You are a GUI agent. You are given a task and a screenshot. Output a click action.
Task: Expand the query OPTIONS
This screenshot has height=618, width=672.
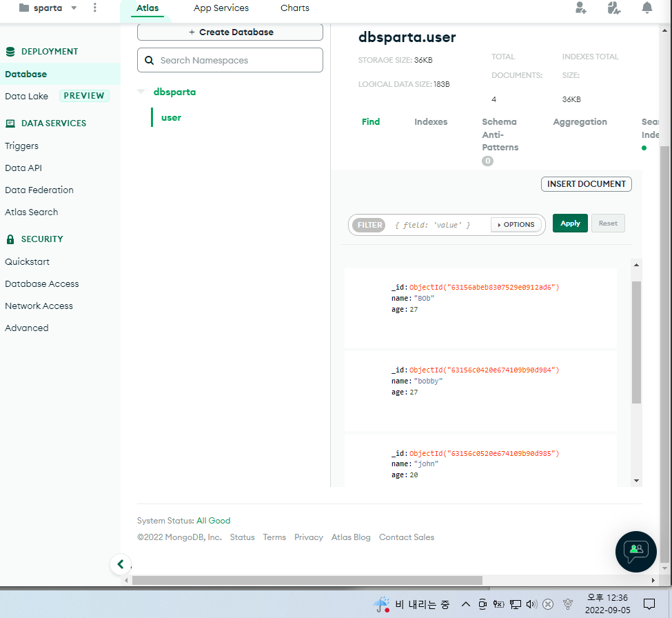(516, 225)
